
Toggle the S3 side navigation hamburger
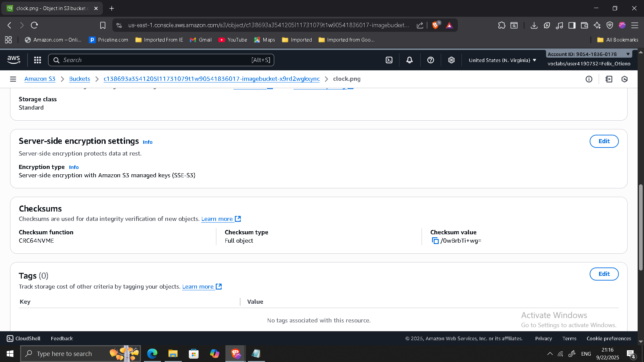click(x=13, y=79)
